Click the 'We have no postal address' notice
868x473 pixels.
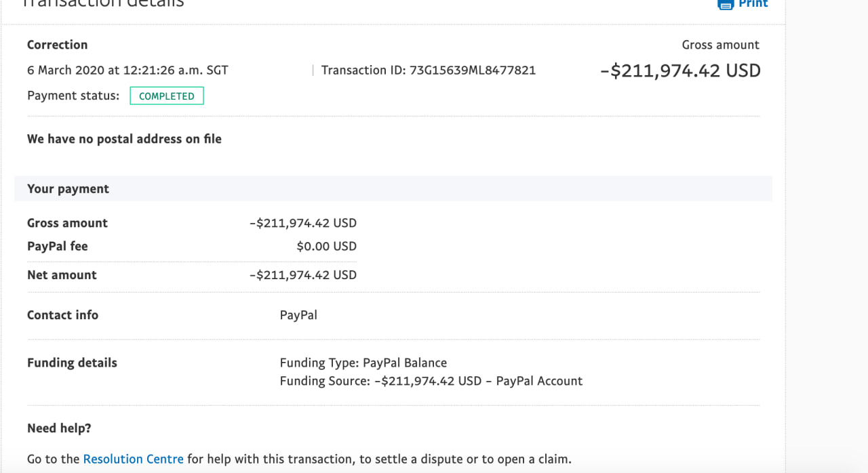pos(124,139)
